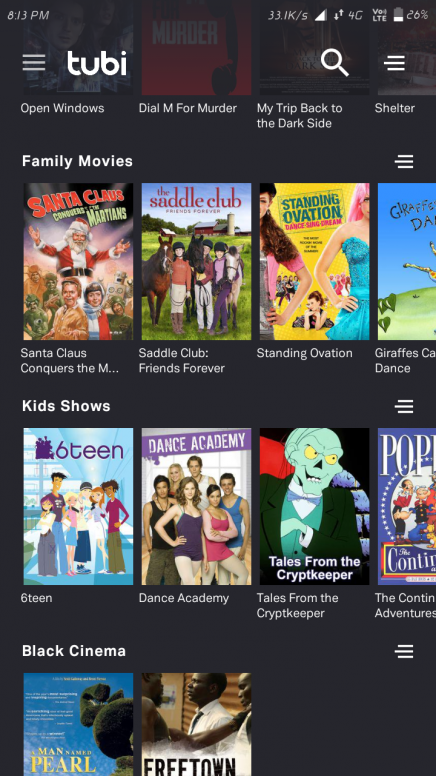Tap the Family Movies heading
This screenshot has width=436, height=776.
(77, 161)
